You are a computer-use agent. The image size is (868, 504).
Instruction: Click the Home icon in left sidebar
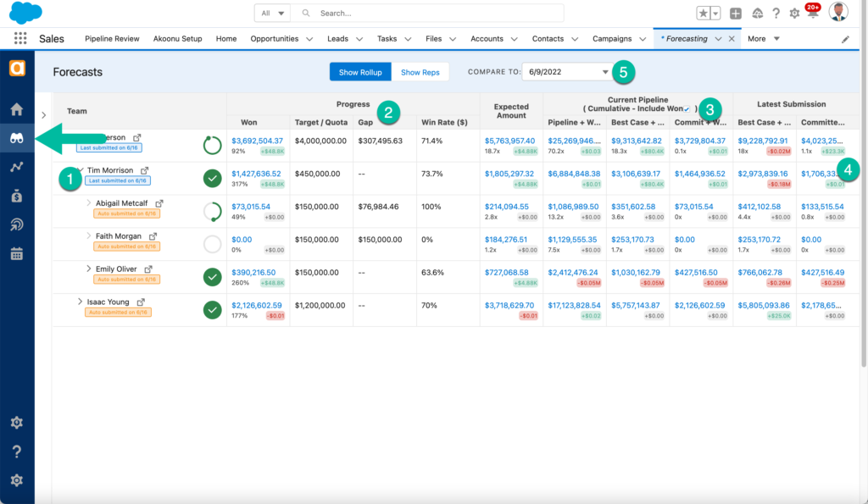[x=16, y=109]
